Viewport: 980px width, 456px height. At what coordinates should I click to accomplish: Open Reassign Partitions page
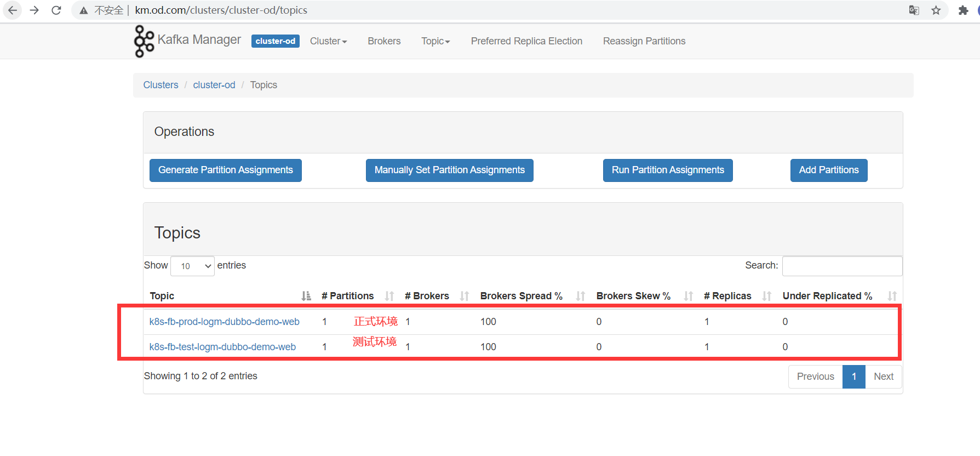644,41
